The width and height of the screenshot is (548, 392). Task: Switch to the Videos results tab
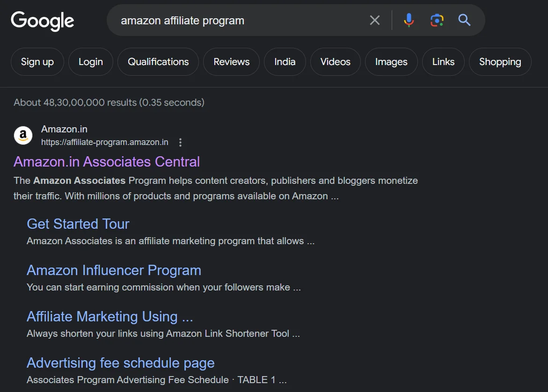pyautogui.click(x=335, y=62)
